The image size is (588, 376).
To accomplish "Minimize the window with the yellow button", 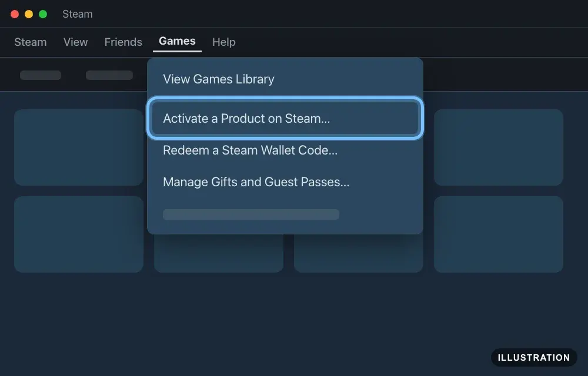I will point(29,14).
